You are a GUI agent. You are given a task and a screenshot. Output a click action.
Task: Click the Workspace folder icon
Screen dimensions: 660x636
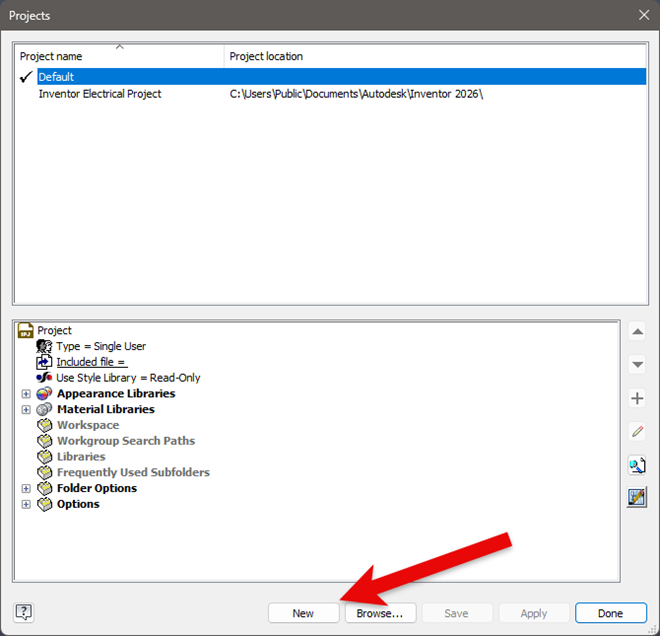click(45, 425)
